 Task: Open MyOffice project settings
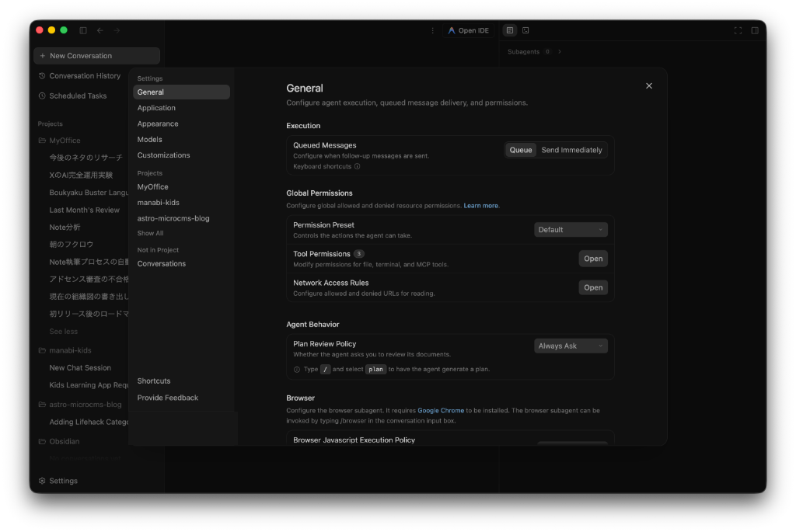pos(153,186)
